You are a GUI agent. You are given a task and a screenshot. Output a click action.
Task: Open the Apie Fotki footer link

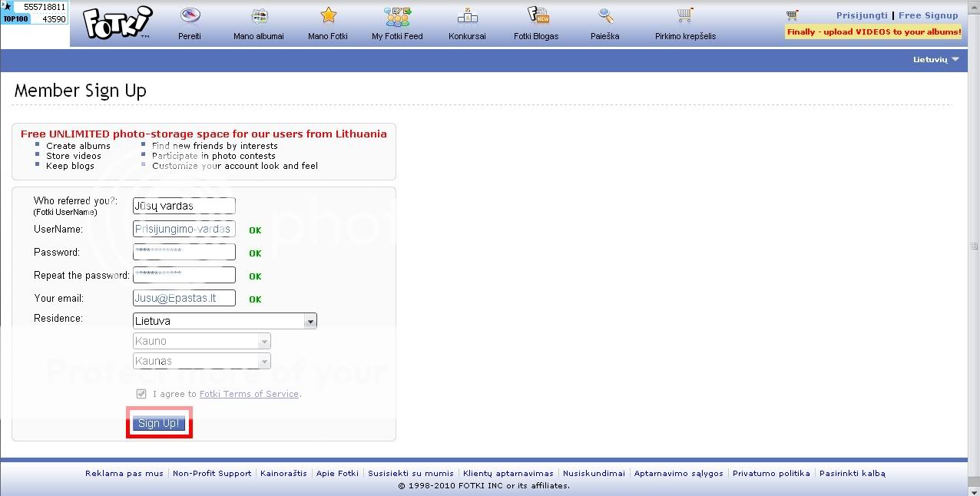[x=337, y=474]
